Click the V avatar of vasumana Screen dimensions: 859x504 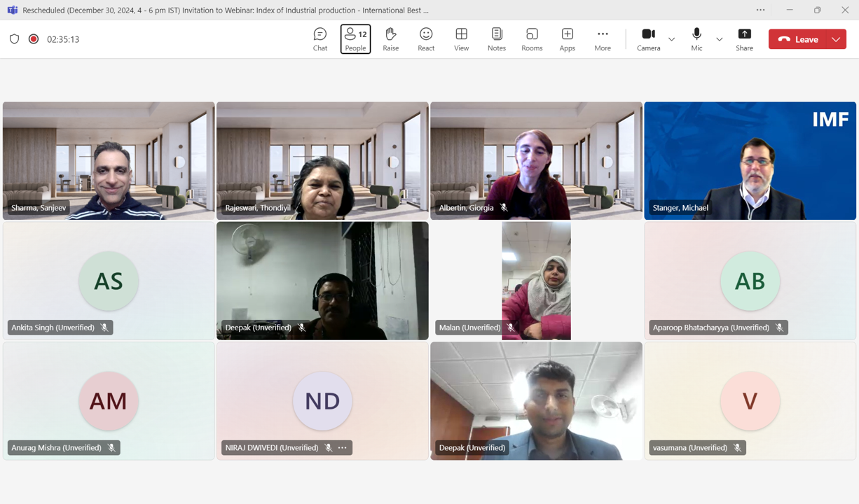pos(750,400)
